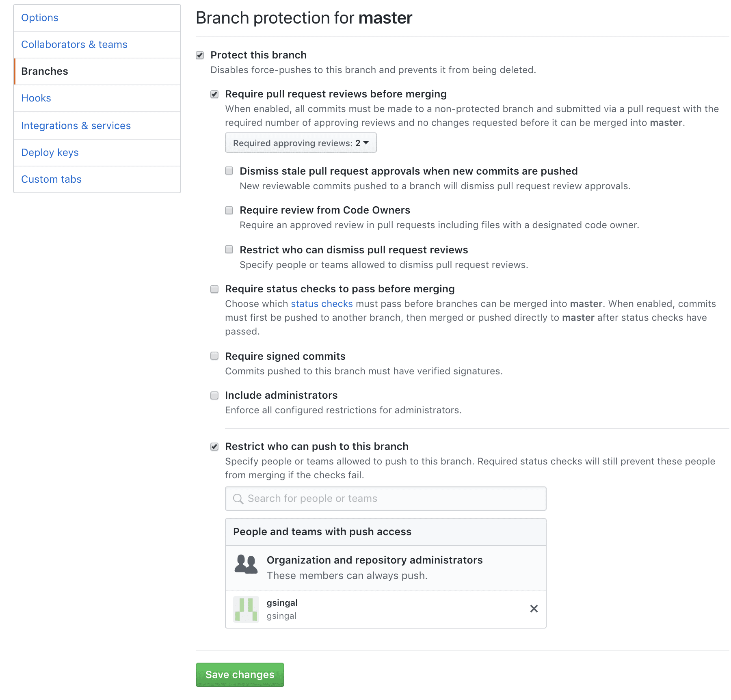The width and height of the screenshot is (731, 700).
Task: Enable Require review from Code Owners
Action: point(229,210)
